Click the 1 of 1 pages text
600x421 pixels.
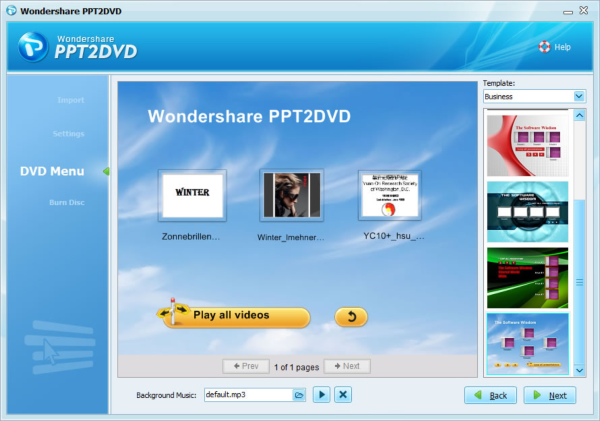(x=297, y=367)
